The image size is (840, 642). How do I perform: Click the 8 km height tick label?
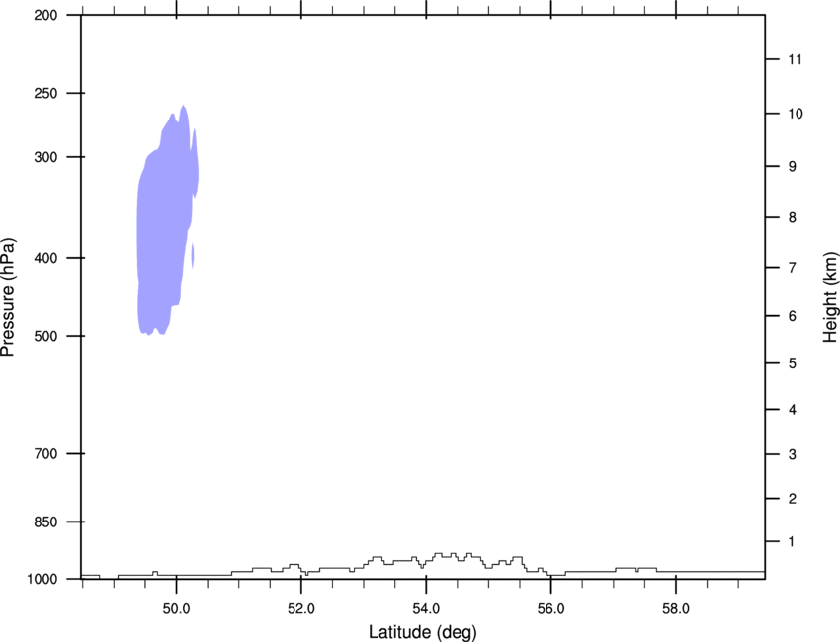pos(793,217)
